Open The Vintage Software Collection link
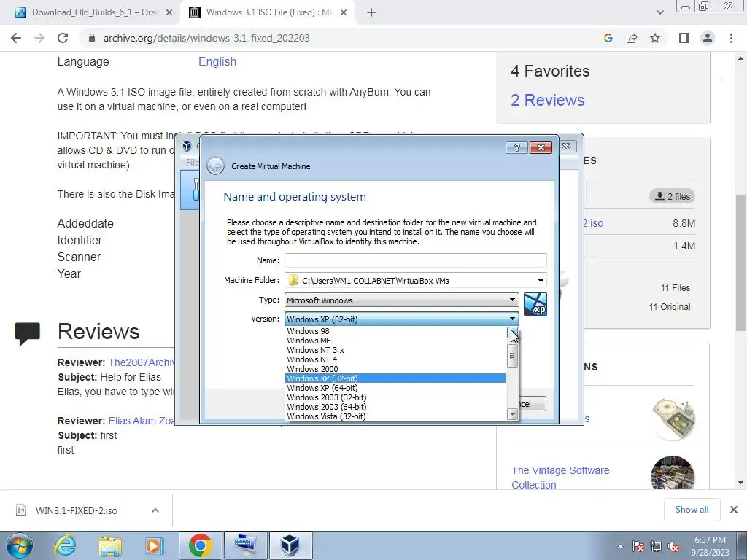Viewport: 747px width, 560px height. tap(560, 478)
